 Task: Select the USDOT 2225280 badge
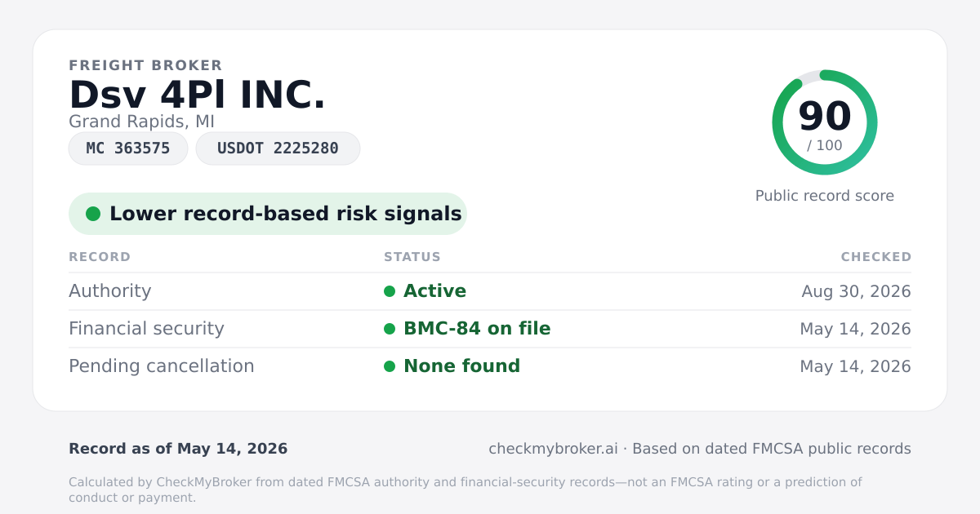point(278,148)
